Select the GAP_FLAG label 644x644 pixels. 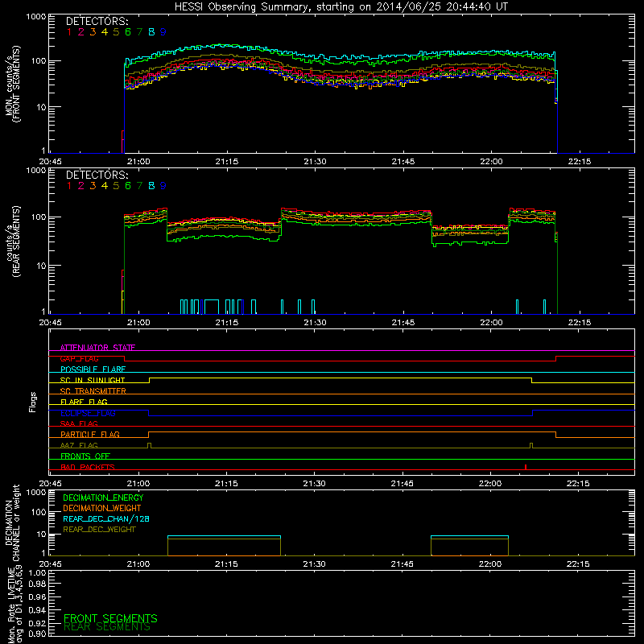tap(79, 358)
